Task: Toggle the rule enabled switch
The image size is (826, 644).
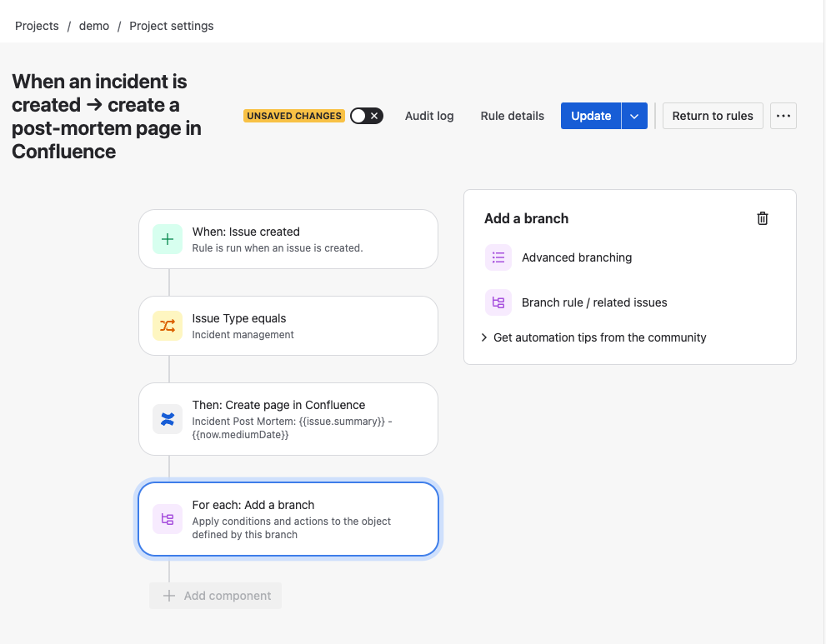Action: click(367, 116)
